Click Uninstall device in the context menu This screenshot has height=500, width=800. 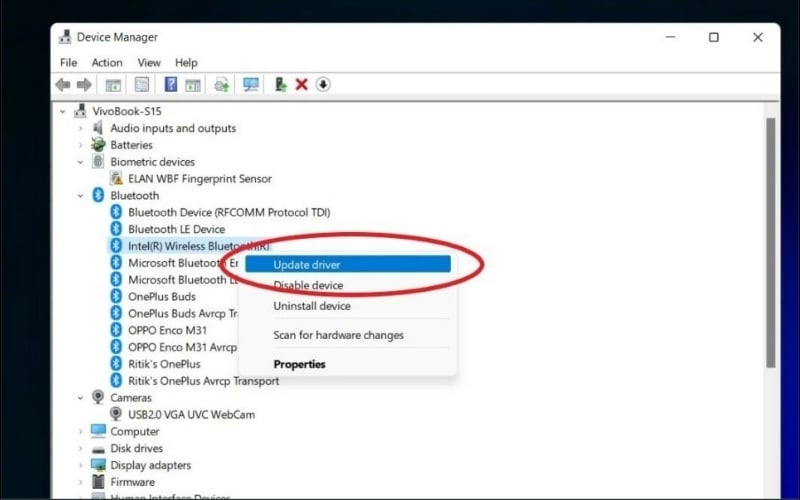coord(312,306)
